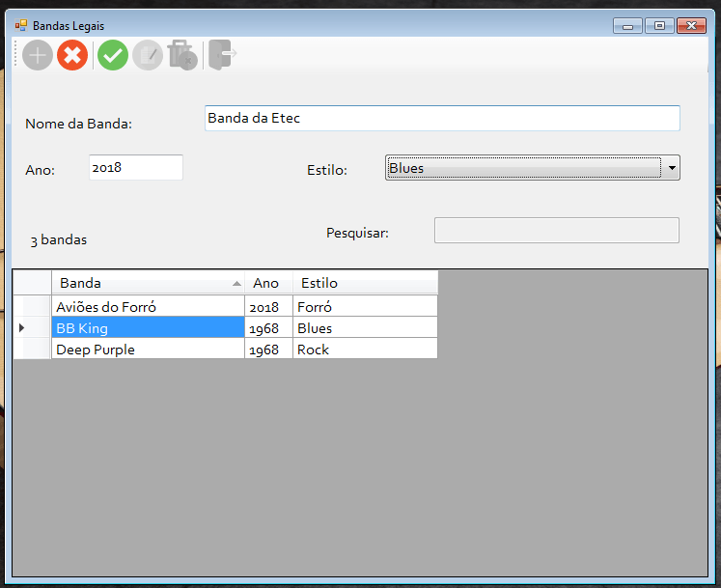This screenshot has height=588, width=721.
Task: Click the 'Estilo:' label
Action: pyautogui.click(x=327, y=170)
